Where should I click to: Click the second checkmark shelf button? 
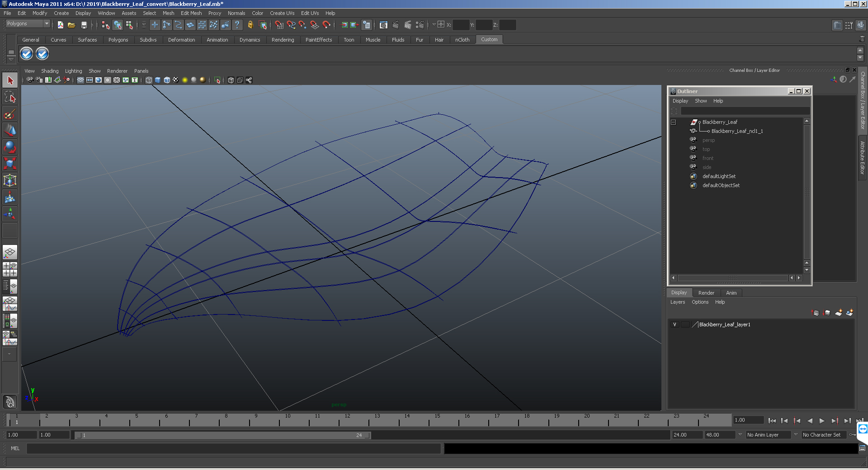42,54
